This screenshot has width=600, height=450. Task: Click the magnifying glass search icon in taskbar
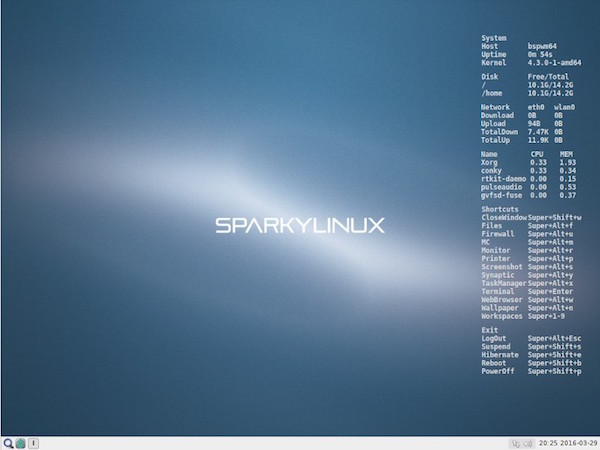click(8, 442)
